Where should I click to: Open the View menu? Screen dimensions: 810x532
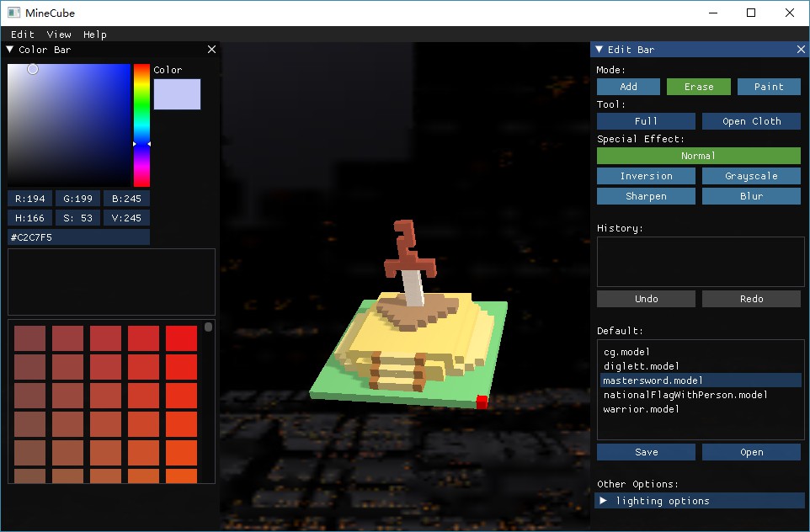point(59,35)
